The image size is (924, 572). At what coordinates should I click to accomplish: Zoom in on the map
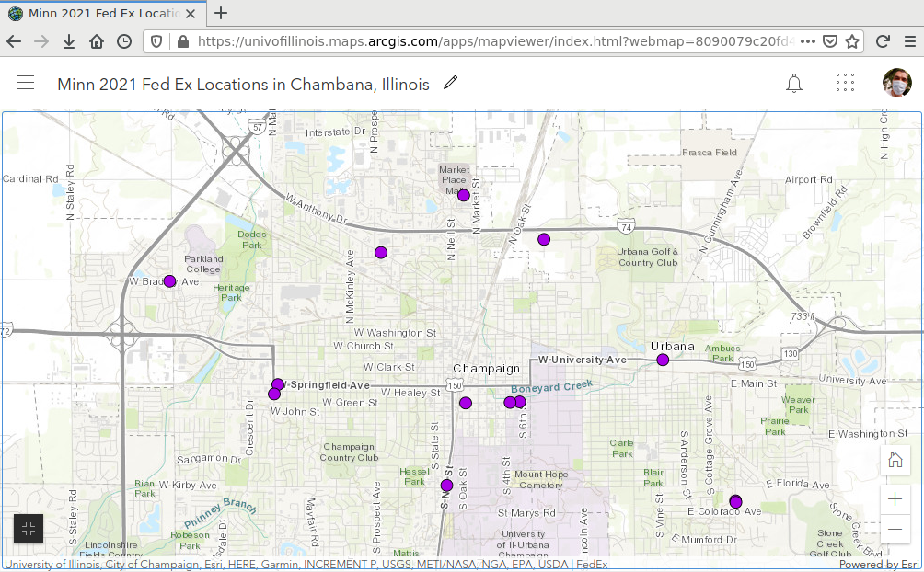[895, 499]
